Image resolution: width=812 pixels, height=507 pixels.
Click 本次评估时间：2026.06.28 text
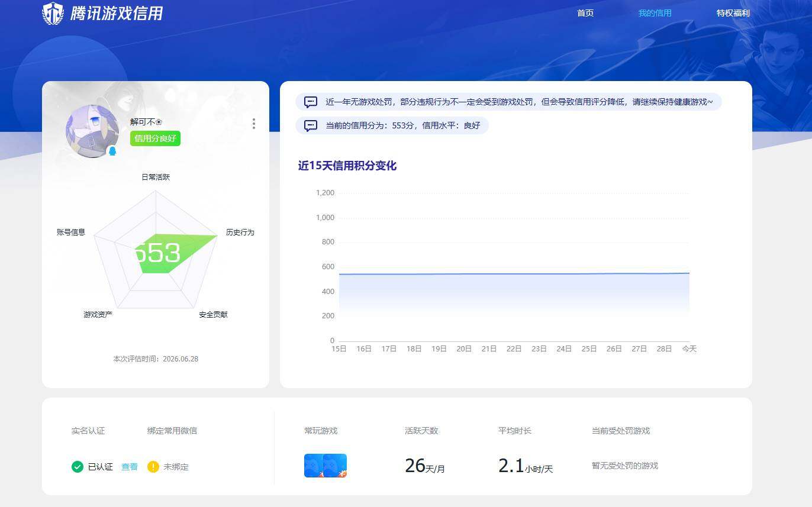coord(156,359)
